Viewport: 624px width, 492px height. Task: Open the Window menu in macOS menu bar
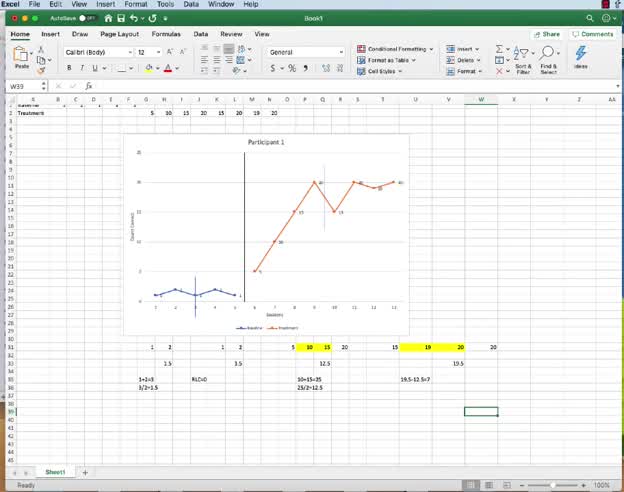221,4
